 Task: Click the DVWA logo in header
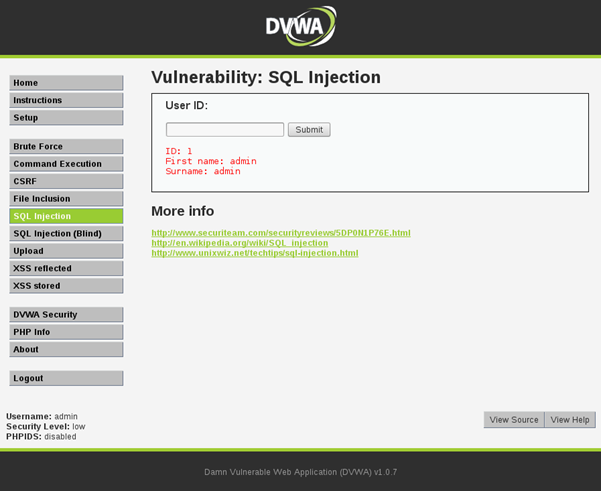pyautogui.click(x=300, y=27)
